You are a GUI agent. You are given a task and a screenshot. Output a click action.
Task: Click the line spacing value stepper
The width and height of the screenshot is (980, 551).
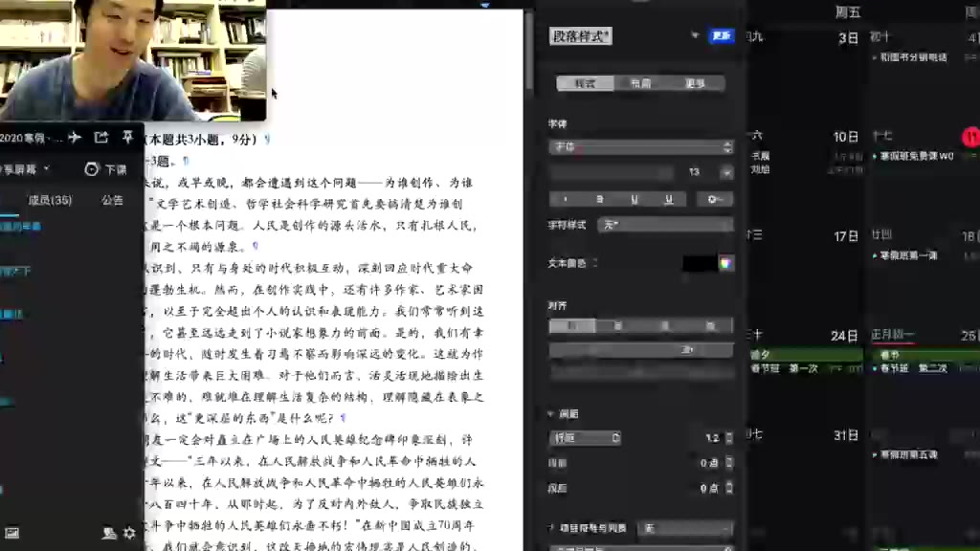click(728, 438)
